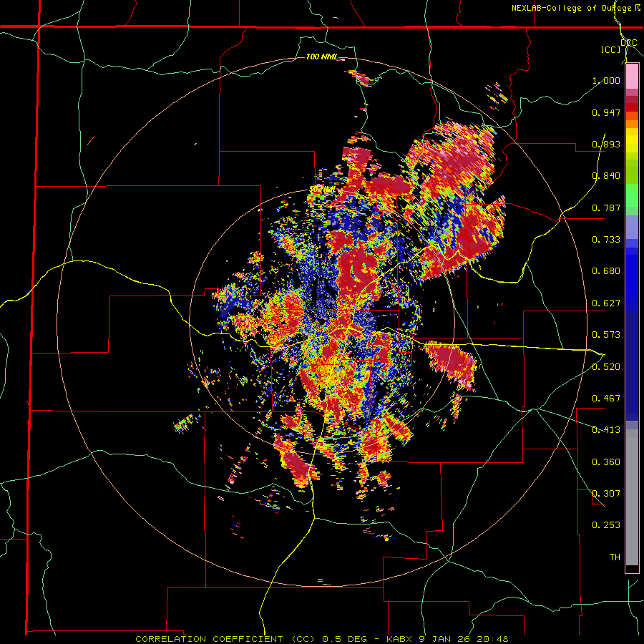The width and height of the screenshot is (644, 644).
Task: Click the 100 NMI range ring label
Action: pos(321,57)
